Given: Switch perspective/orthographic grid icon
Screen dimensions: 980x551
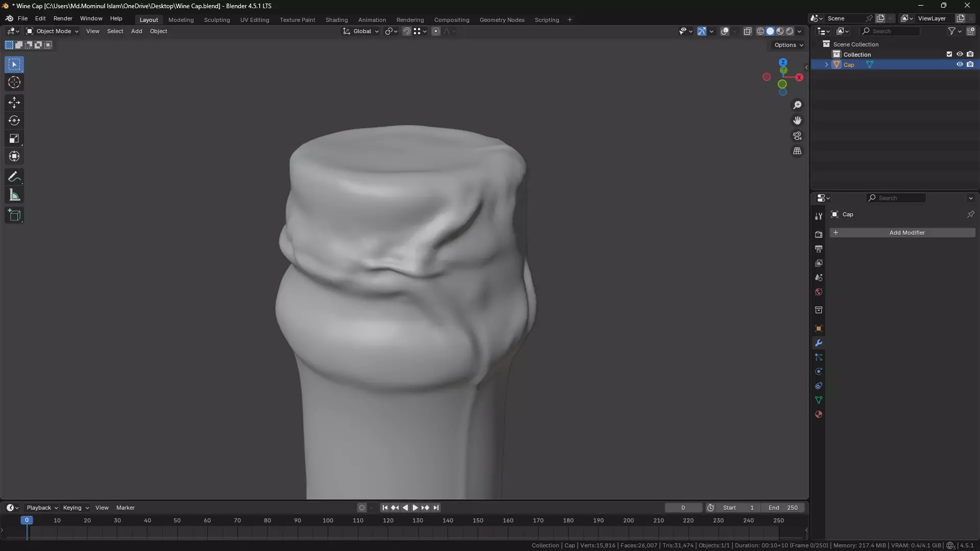Looking at the screenshot, I should pyautogui.click(x=797, y=151).
